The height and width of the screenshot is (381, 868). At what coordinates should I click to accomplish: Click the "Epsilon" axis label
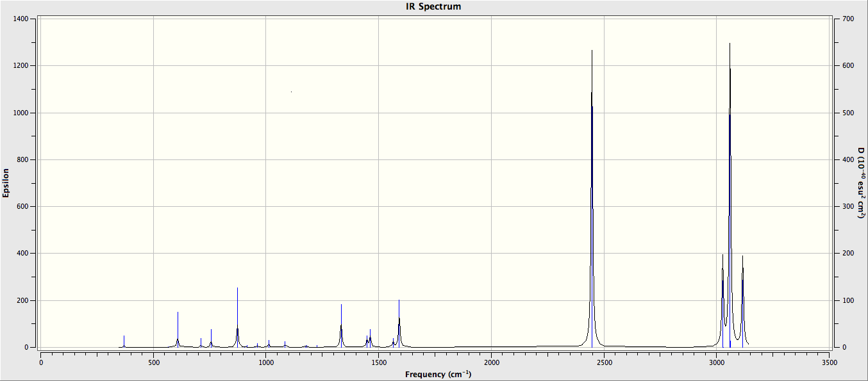click(x=6, y=183)
